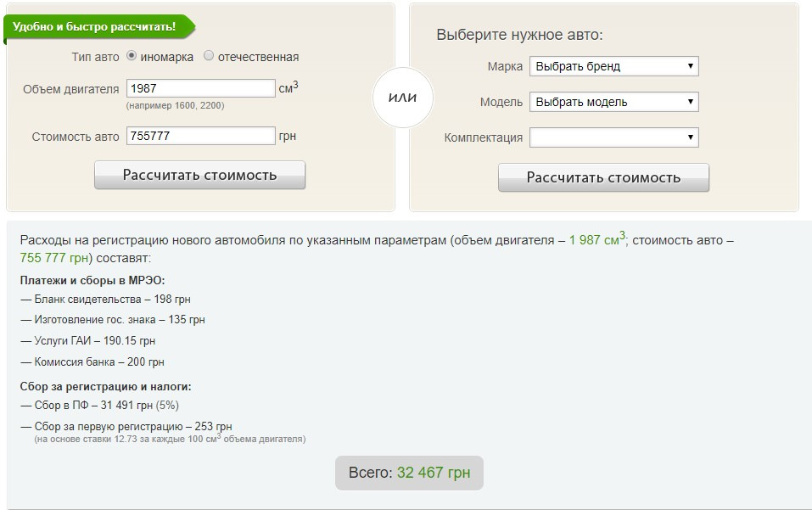Click the green 1 987 см³ value
Image resolution: width=812 pixels, height=510 pixels.
[597, 239]
